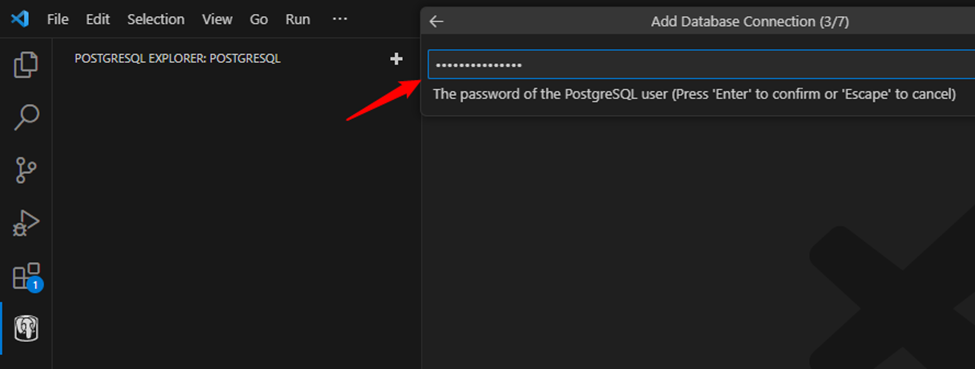Click the POSTGRESQL EXPLORER panel header

(x=177, y=59)
